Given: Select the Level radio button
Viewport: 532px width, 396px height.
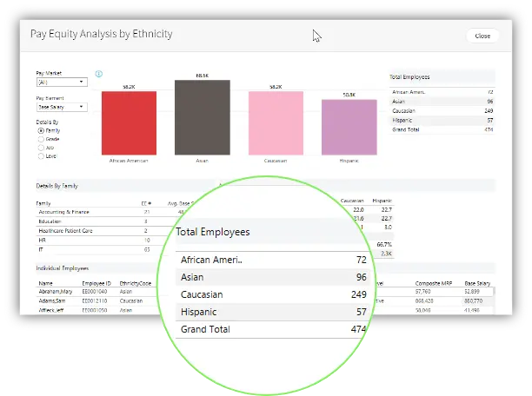Looking at the screenshot, I should tap(41, 156).
